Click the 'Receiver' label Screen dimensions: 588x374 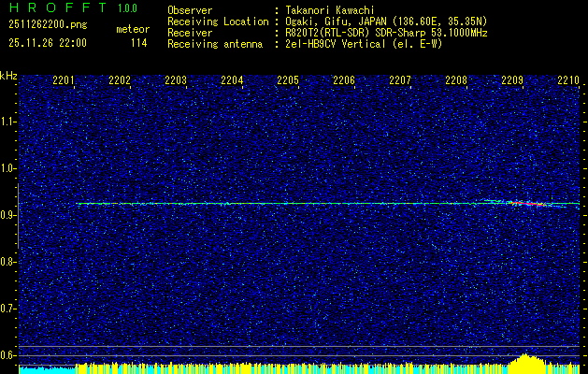pyautogui.click(x=190, y=33)
